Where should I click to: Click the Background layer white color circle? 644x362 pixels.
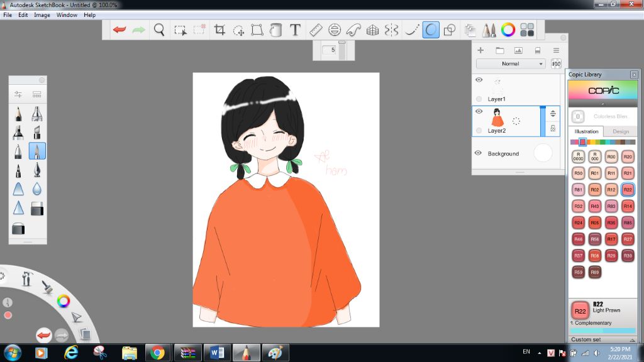point(543,153)
